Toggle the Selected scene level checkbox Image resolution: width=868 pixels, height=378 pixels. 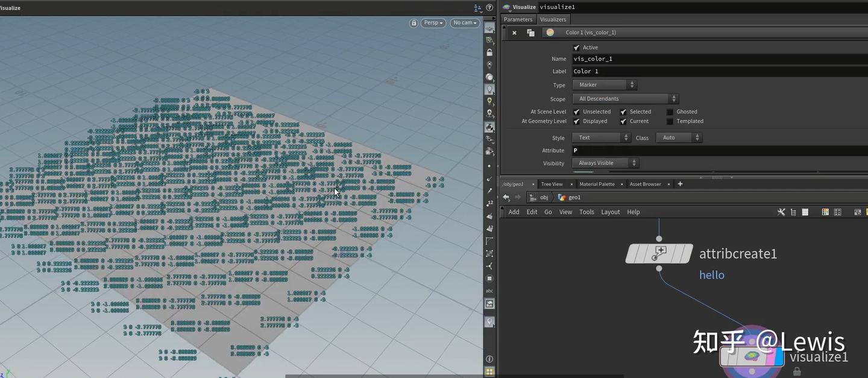(x=623, y=112)
